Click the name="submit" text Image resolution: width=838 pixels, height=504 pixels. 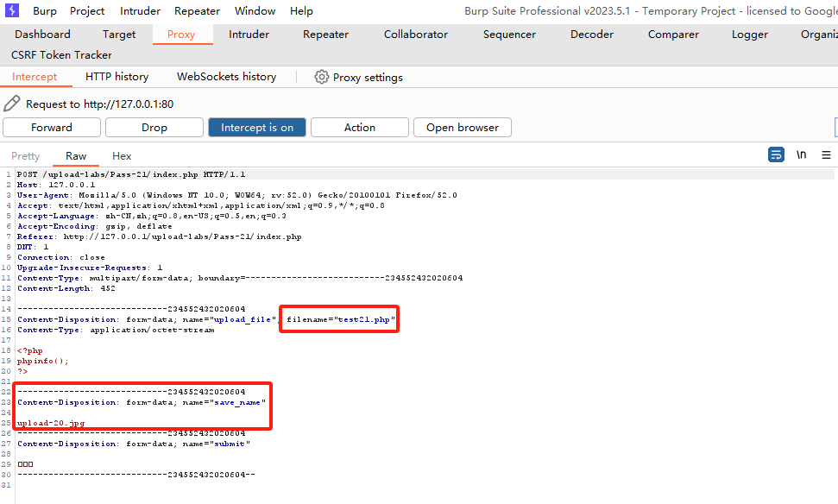(217, 444)
